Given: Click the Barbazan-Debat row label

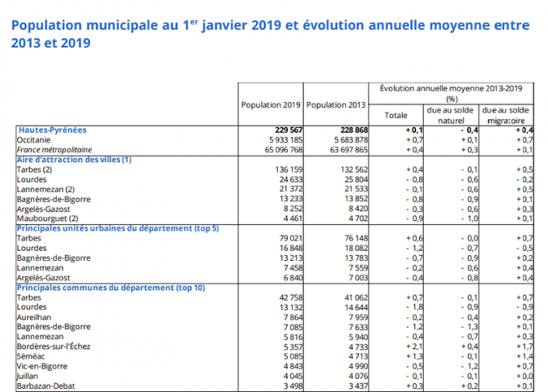Looking at the screenshot, I should coord(46,385).
